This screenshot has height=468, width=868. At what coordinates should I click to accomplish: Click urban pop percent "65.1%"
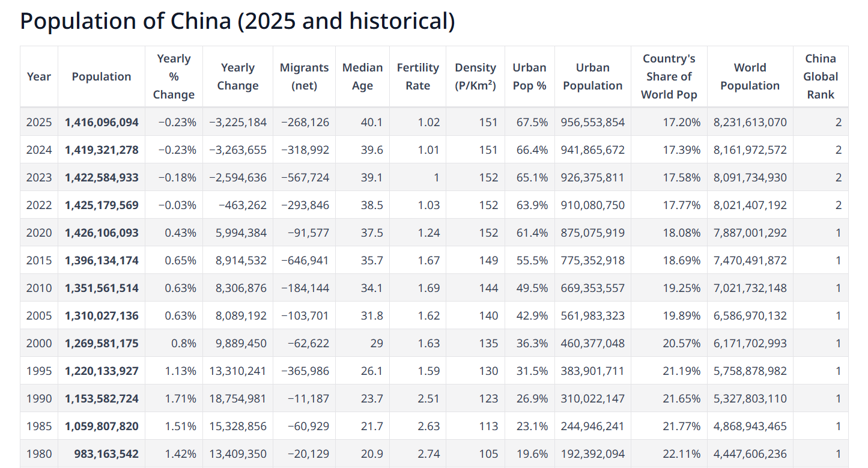[532, 178]
